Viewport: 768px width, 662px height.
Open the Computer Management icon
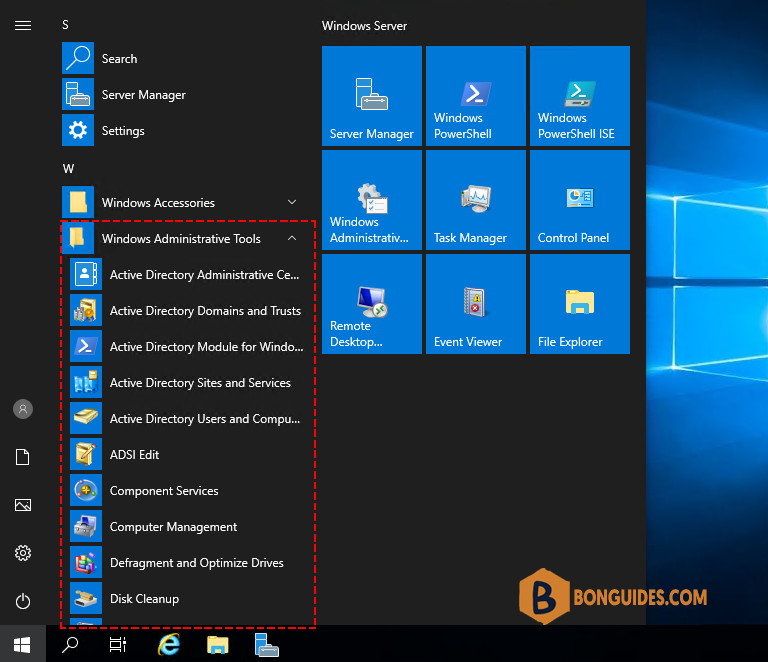86,526
